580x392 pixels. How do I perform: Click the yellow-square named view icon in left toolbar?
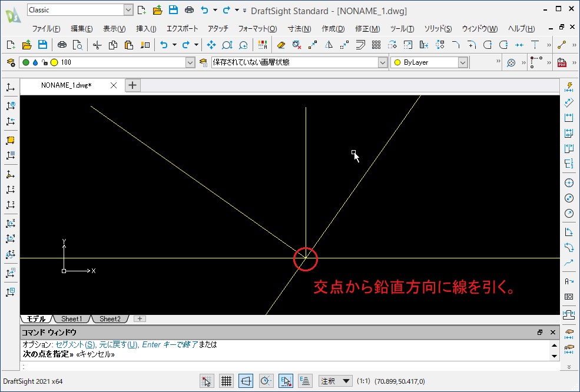pos(11,140)
